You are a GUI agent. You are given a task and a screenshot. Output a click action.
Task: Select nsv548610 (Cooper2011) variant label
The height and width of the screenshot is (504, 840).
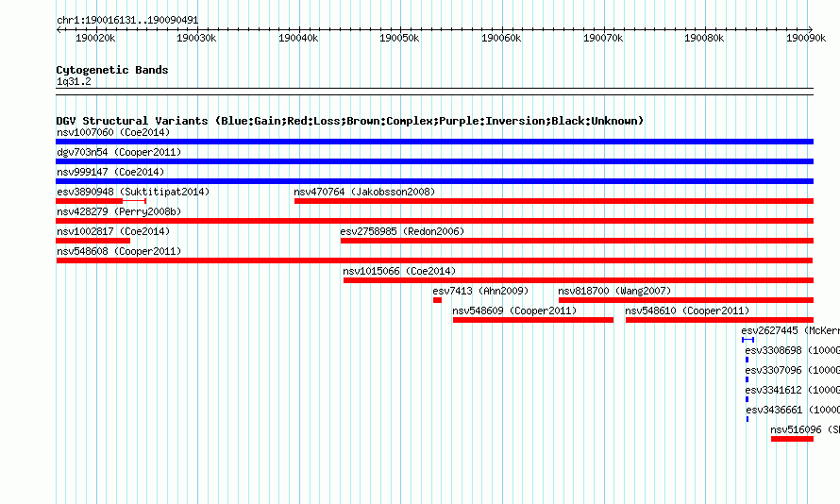687,311
